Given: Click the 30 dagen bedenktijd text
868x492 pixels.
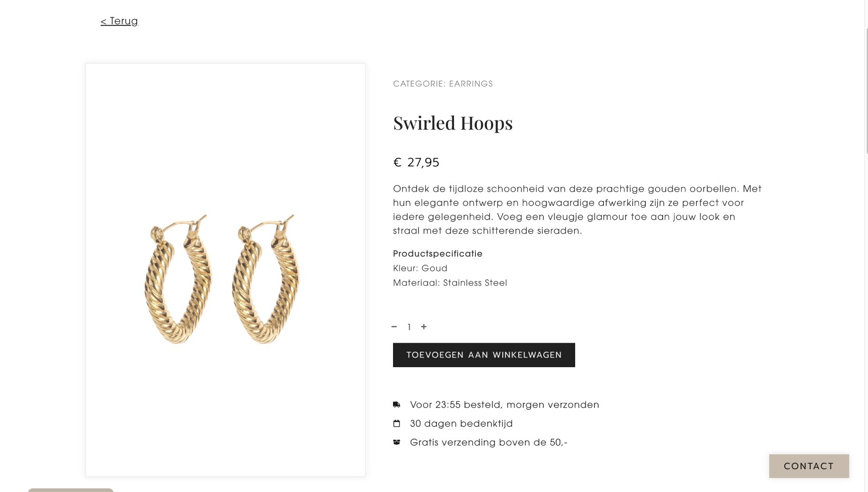Looking at the screenshot, I should tap(461, 424).
